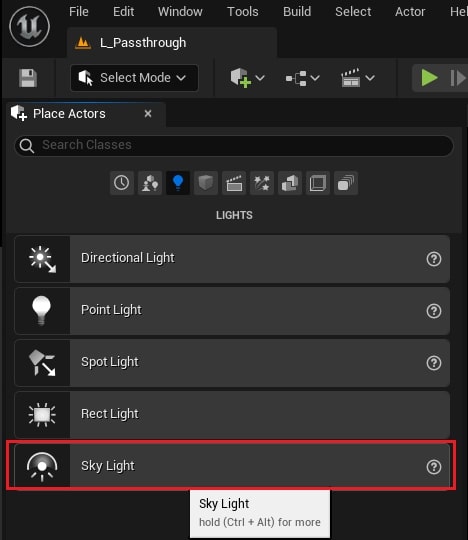
Task: Switch to the Geometry category icon
Action: click(x=290, y=183)
